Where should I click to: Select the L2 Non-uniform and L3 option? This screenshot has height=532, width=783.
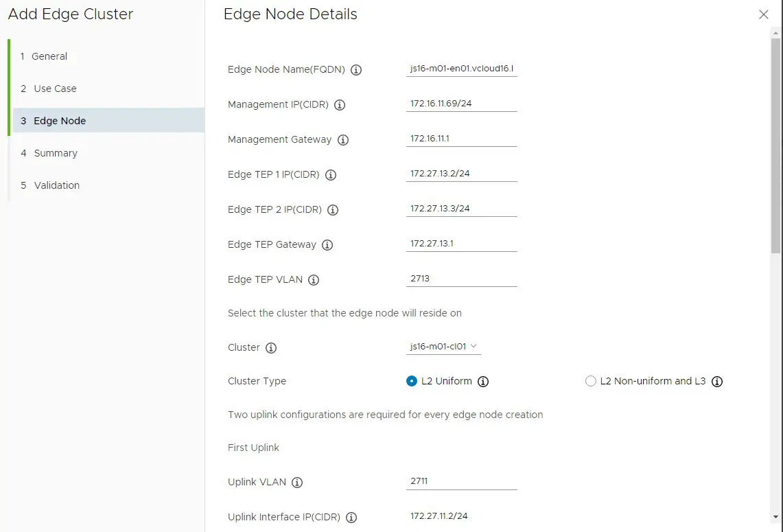(x=591, y=381)
